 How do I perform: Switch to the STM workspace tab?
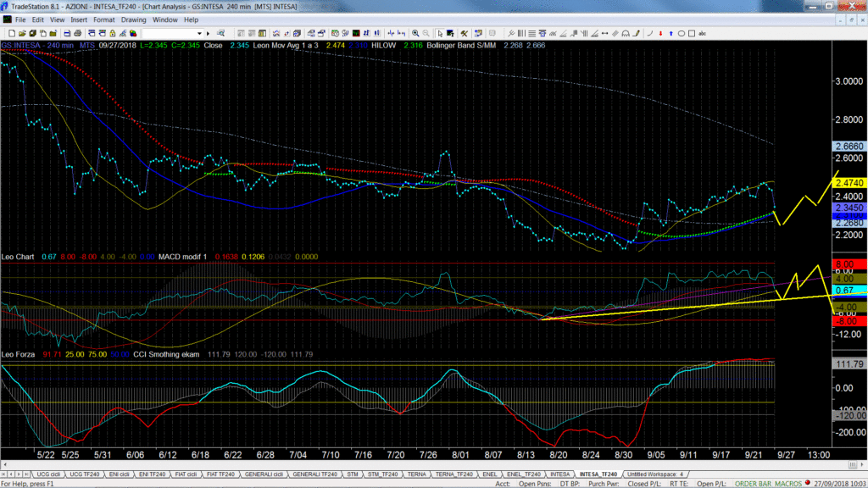click(x=353, y=474)
